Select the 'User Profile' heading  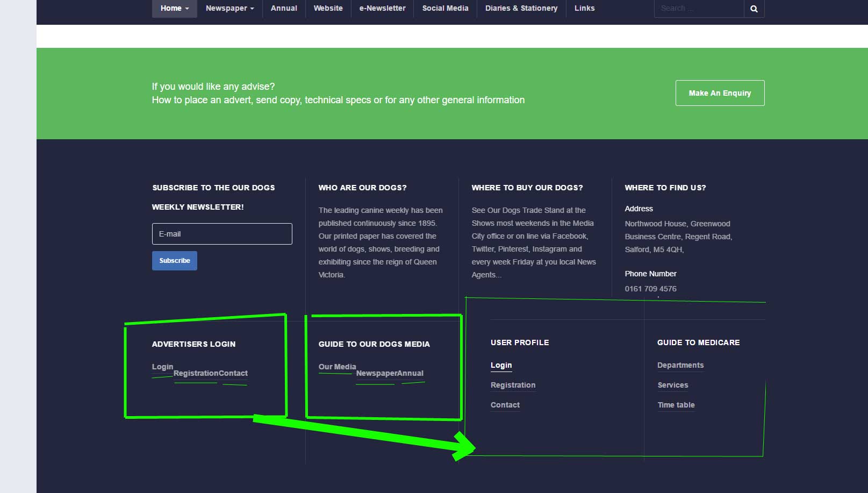[x=520, y=342]
